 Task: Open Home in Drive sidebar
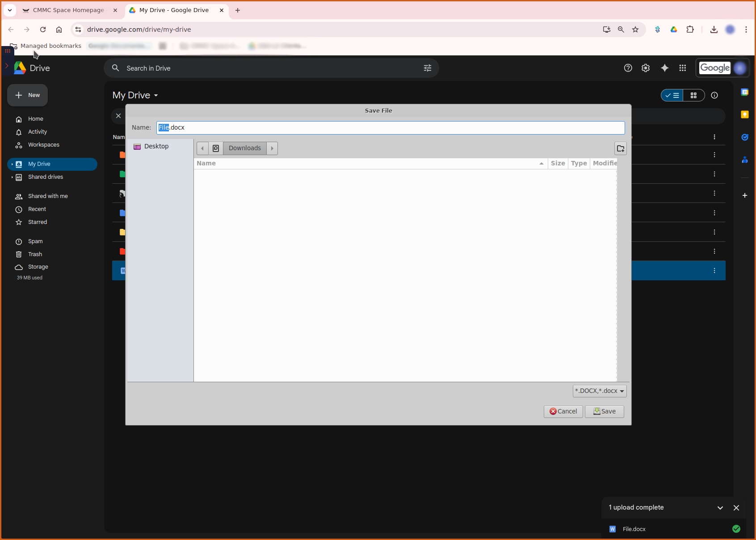(x=36, y=119)
